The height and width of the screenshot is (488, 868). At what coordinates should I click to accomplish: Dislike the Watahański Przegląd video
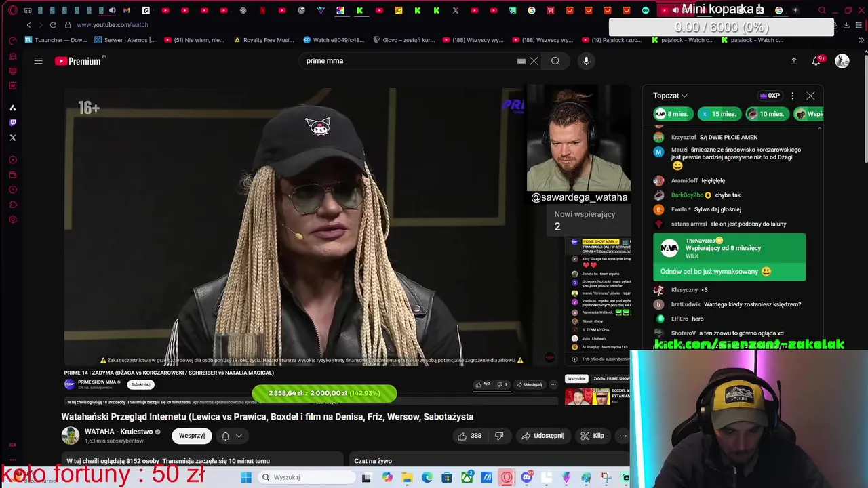(499, 436)
